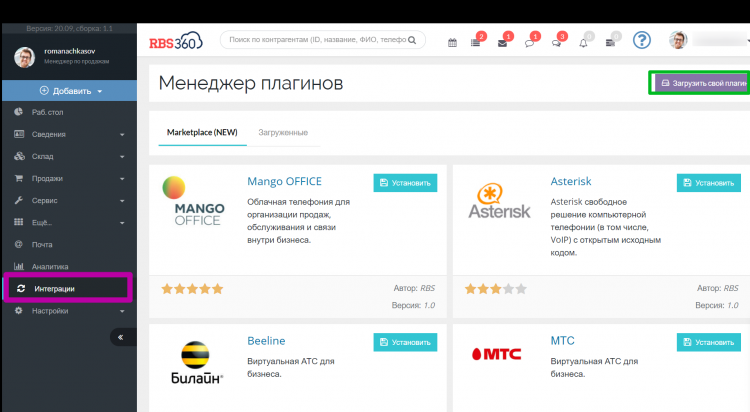This screenshot has height=412, width=750.
Task: Expand Сервис menu in sidebar
Action: click(x=69, y=200)
